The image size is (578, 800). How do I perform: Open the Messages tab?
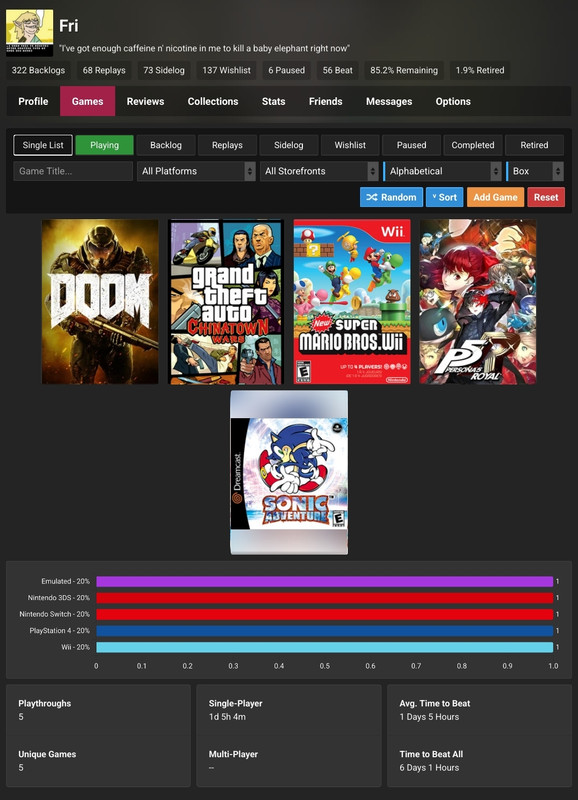[389, 101]
